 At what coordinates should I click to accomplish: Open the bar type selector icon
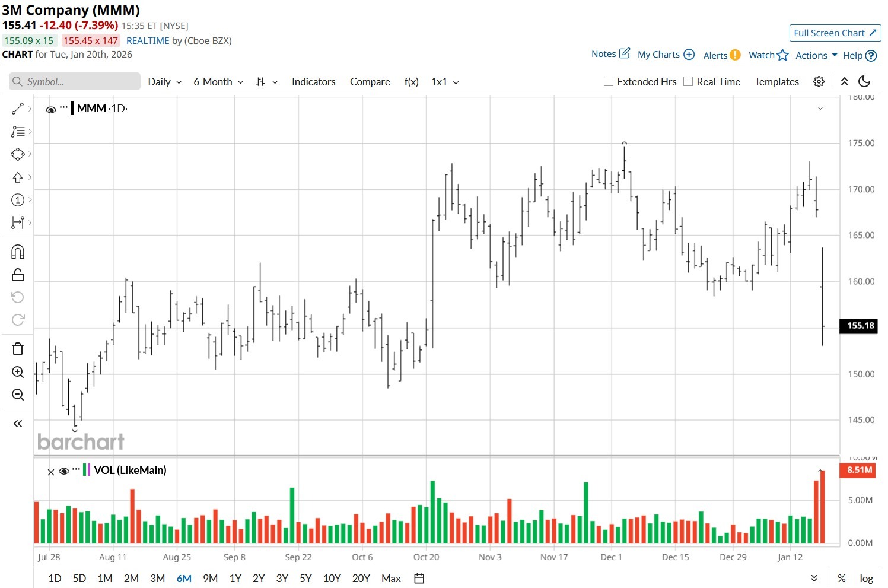tap(260, 82)
